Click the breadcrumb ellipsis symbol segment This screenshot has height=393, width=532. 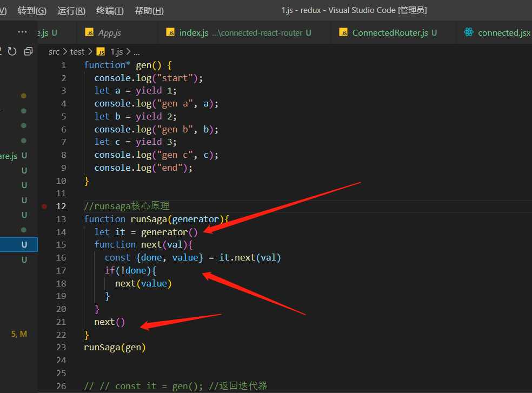[x=136, y=52]
